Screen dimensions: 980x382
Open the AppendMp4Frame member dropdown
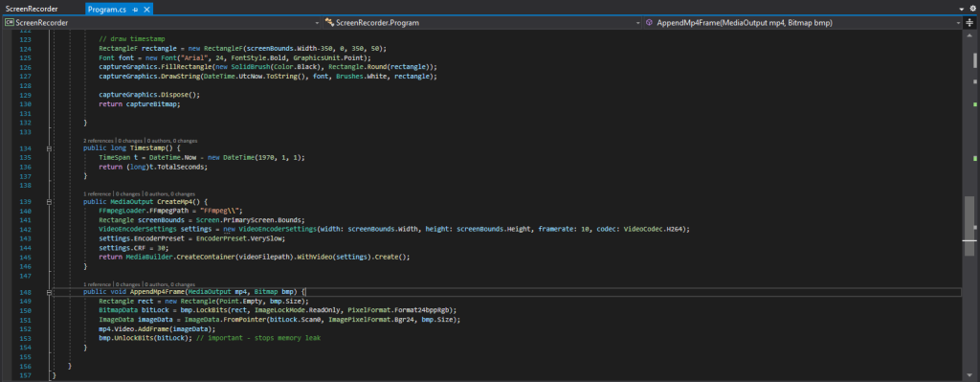pos(803,23)
